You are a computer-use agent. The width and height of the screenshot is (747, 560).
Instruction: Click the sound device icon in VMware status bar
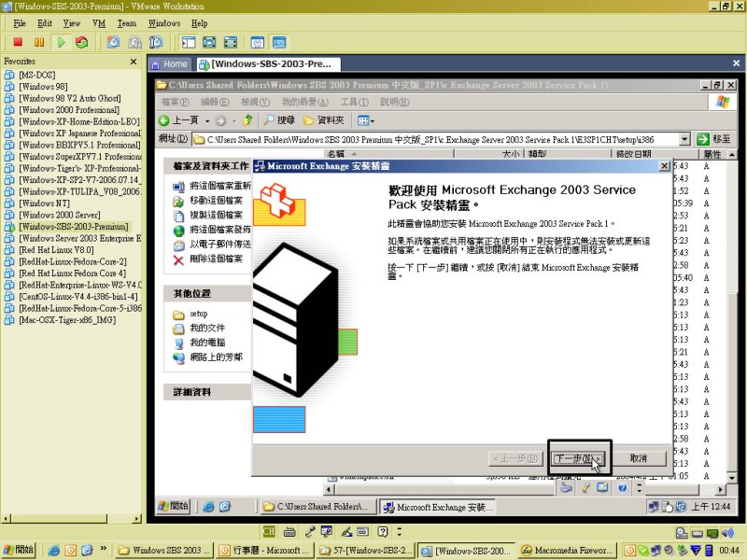[727, 533]
